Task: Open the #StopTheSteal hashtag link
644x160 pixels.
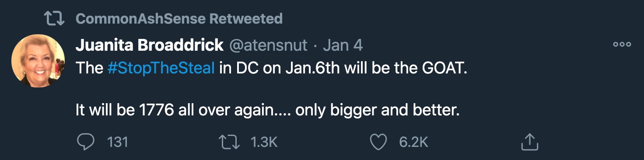Action: (161, 69)
